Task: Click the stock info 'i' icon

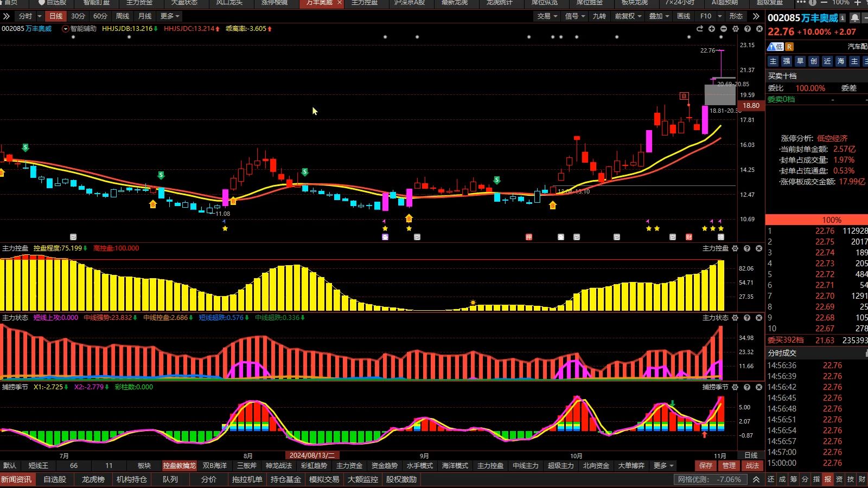Action: pyautogui.click(x=843, y=18)
